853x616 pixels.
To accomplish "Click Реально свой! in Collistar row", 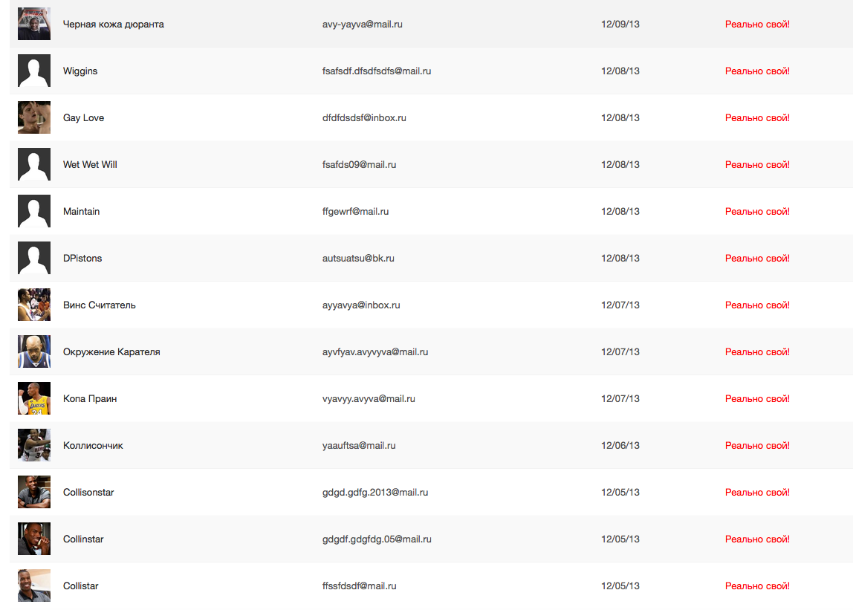I will pyautogui.click(x=757, y=586).
